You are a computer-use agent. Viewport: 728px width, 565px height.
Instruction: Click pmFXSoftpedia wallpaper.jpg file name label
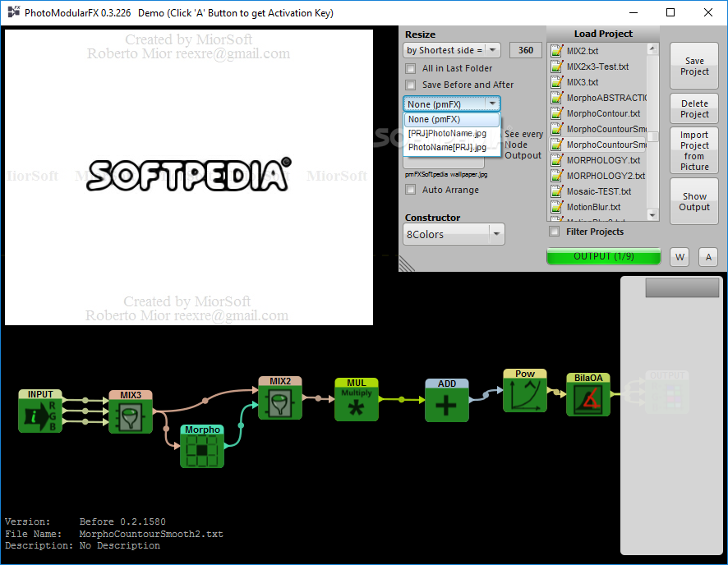[446, 174]
